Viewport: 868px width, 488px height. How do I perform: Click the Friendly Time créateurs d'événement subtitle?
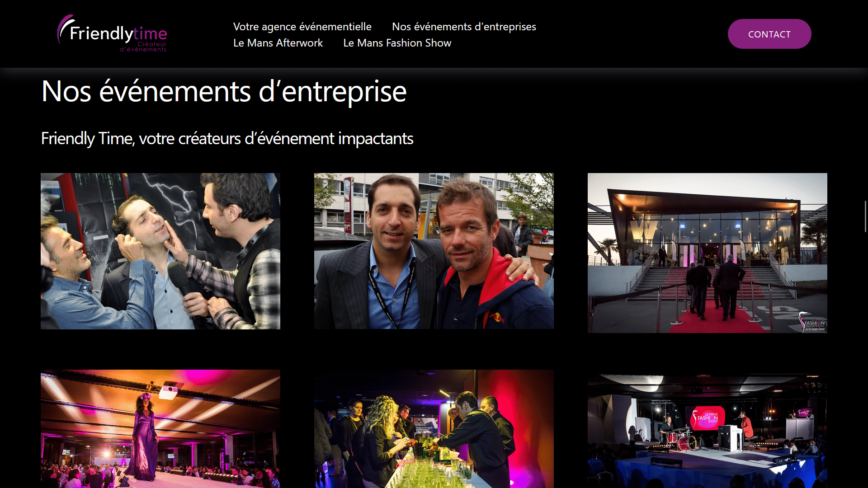(x=227, y=138)
